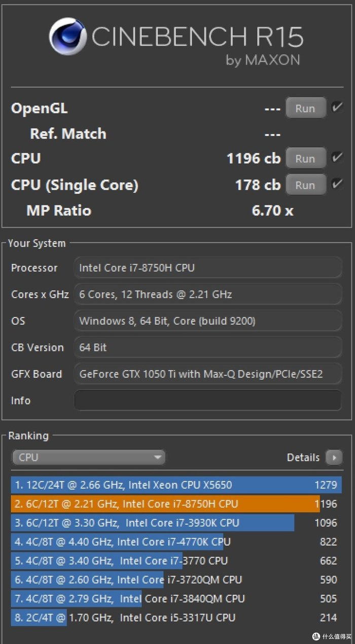
Task: Toggle the CPU Single Core checkbox
Action: click(337, 184)
